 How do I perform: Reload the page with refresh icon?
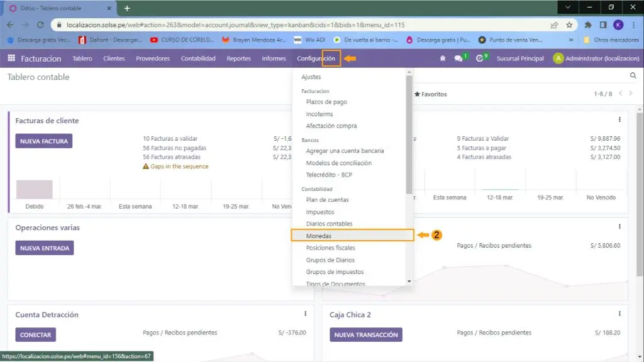[x=41, y=25]
